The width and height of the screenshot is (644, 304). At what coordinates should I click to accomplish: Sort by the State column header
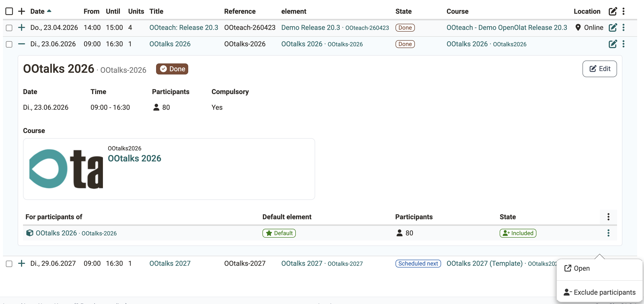click(403, 11)
